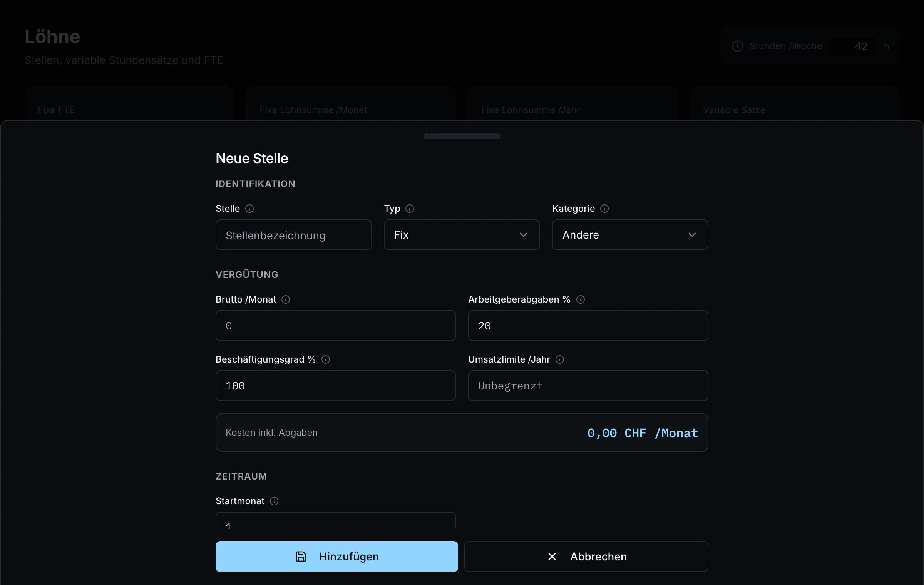Image resolution: width=924 pixels, height=585 pixels.
Task: Show info for Startmonat
Action: (274, 501)
